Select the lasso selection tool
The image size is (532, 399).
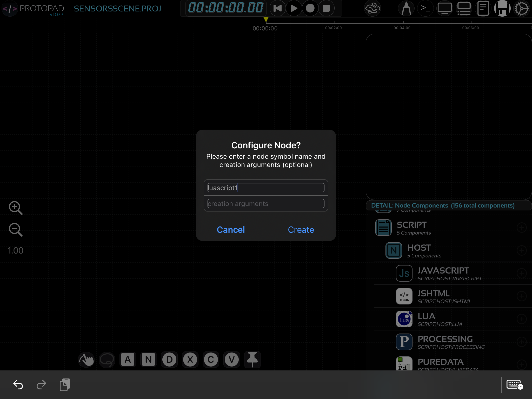click(107, 360)
